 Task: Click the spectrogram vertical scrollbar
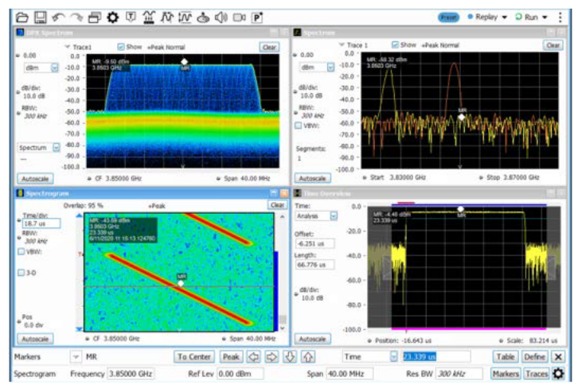[282, 270]
